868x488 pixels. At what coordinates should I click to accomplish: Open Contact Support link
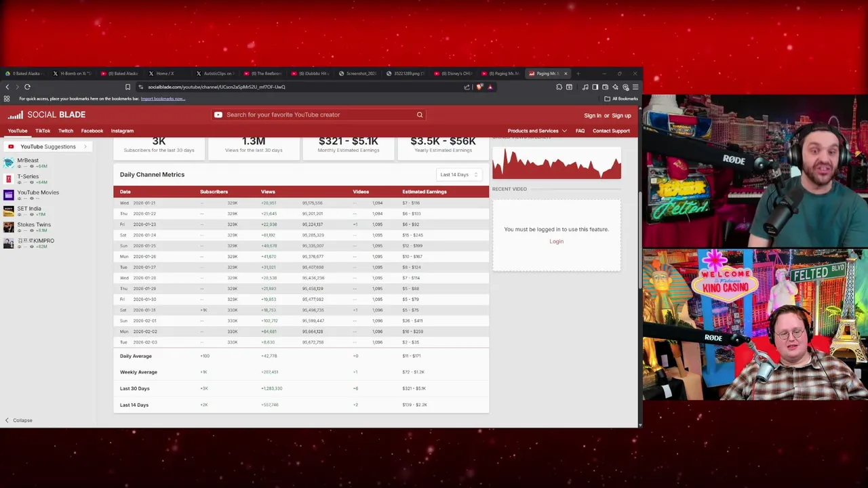tap(611, 131)
